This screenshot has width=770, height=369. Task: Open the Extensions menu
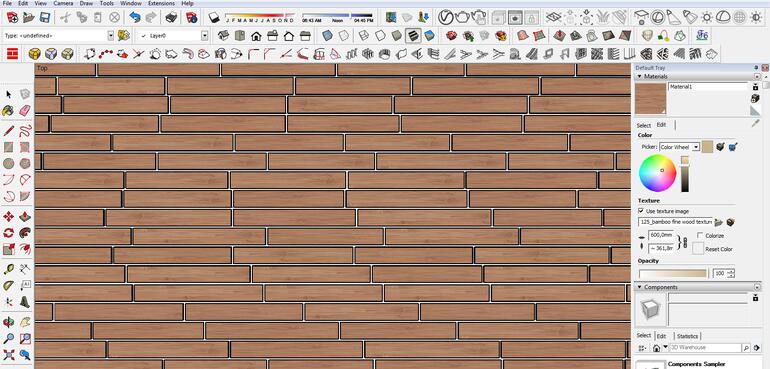click(161, 3)
